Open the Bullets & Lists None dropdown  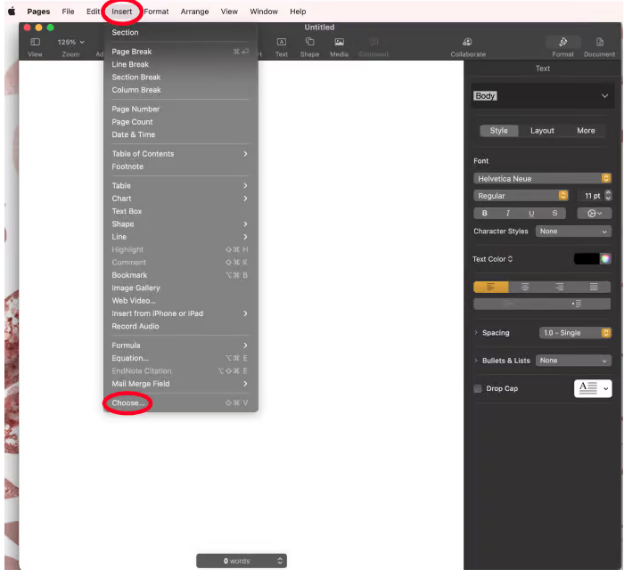[x=573, y=361]
